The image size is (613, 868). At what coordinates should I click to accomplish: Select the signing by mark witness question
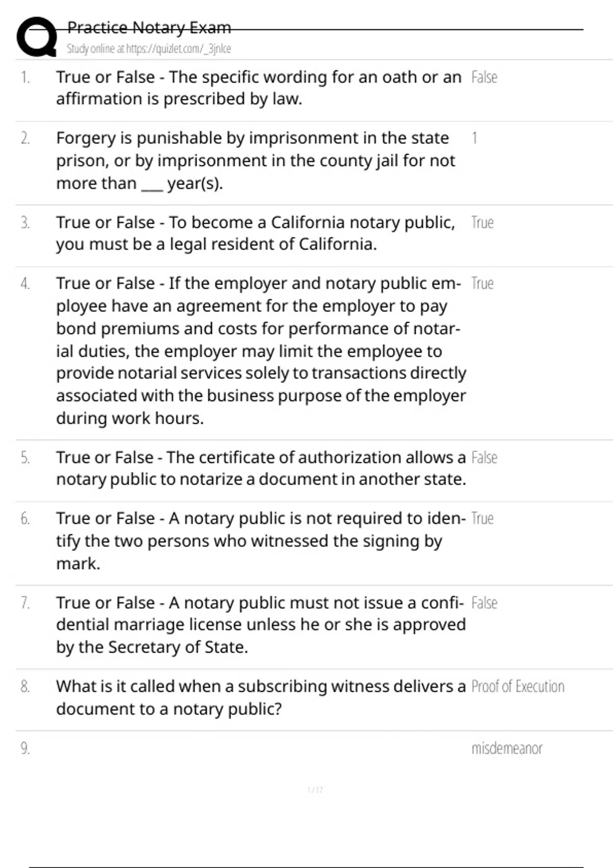pyautogui.click(x=261, y=541)
